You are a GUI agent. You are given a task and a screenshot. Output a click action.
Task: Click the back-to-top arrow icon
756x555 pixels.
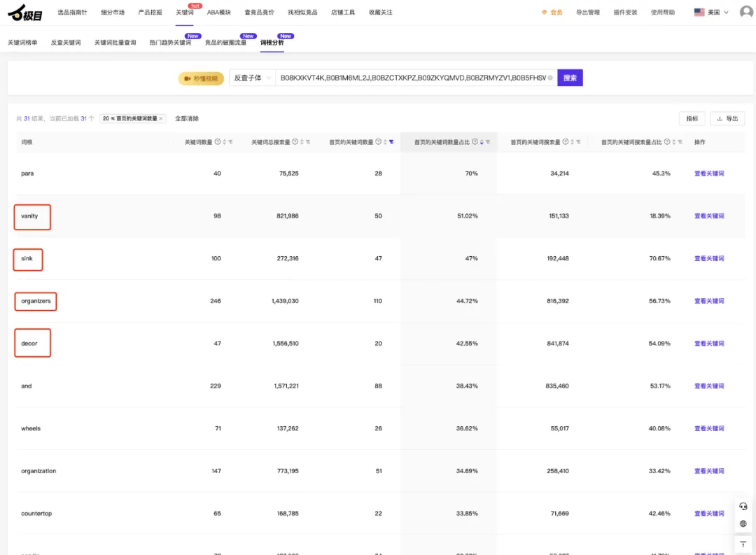click(x=743, y=545)
